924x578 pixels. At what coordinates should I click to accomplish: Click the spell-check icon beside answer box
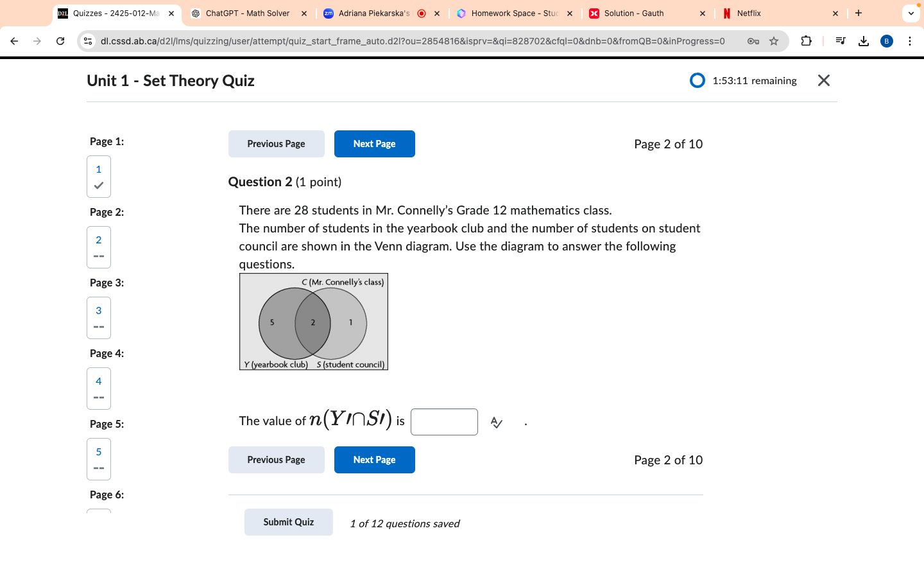pos(497,422)
